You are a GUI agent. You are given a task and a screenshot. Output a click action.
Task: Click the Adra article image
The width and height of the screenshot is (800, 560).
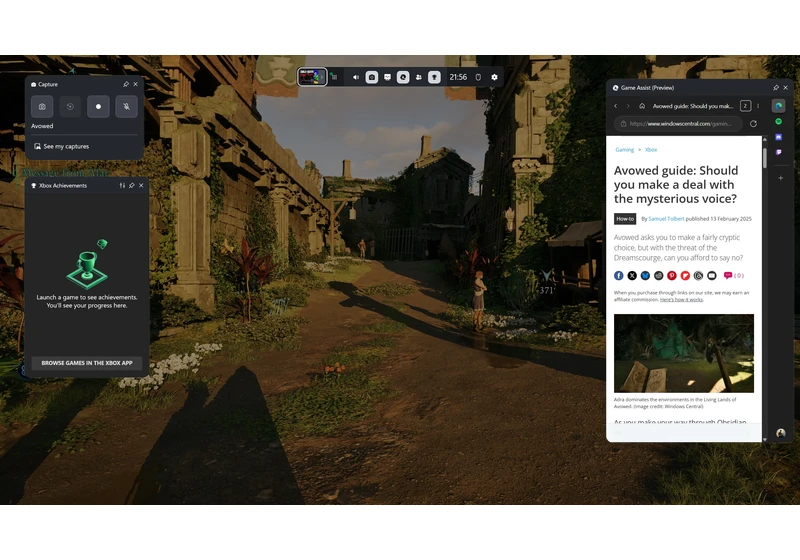coord(684,353)
